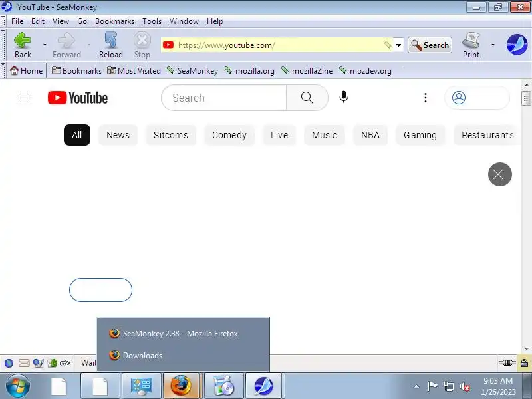Image resolution: width=532 pixels, height=399 pixels.
Task: Open the Window menu
Action: point(184,21)
